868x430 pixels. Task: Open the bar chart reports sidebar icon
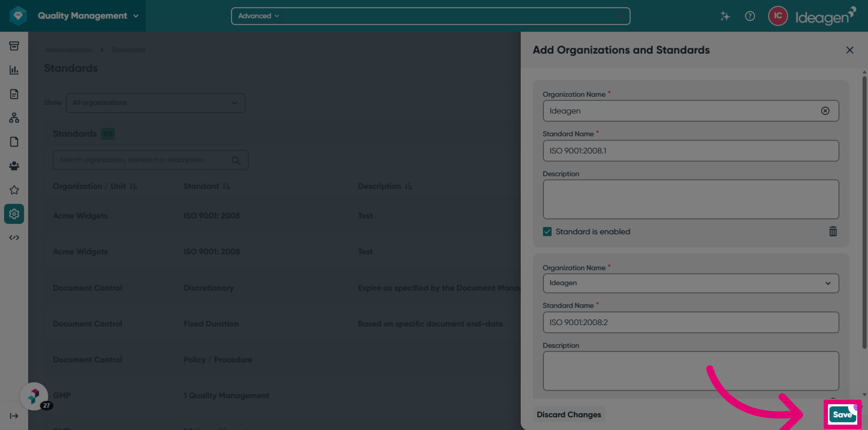(14, 70)
